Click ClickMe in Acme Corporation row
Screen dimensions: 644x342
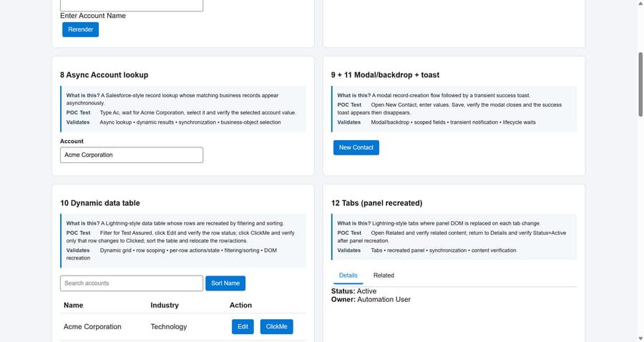[276, 327]
